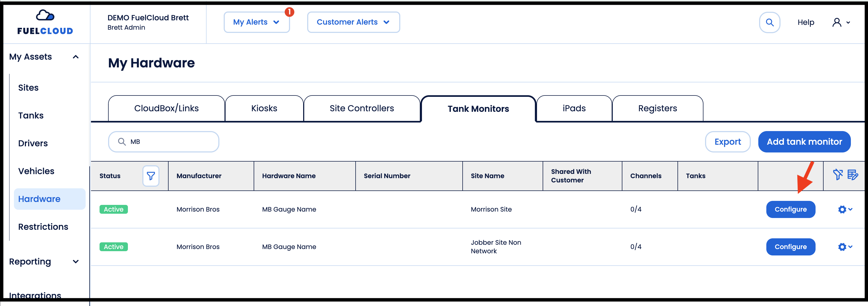The height and width of the screenshot is (306, 868).
Task: Switch to the Kiosks tab
Action: point(264,108)
